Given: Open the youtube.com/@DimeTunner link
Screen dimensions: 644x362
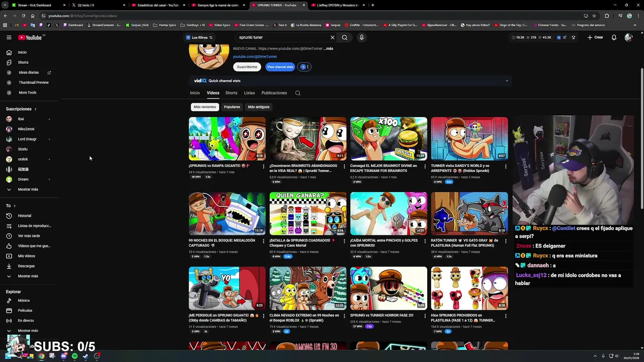Looking at the screenshot, I should tap(255, 57).
